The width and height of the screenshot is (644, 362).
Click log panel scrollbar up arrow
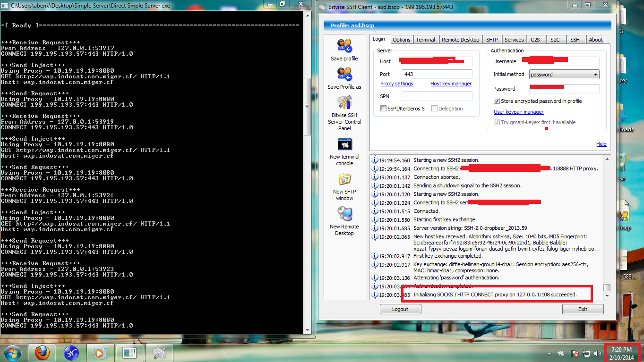coord(607,159)
